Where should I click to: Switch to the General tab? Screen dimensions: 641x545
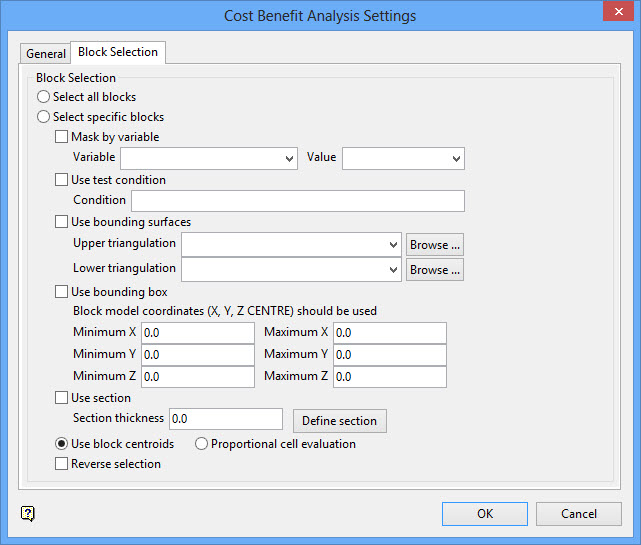pos(46,54)
